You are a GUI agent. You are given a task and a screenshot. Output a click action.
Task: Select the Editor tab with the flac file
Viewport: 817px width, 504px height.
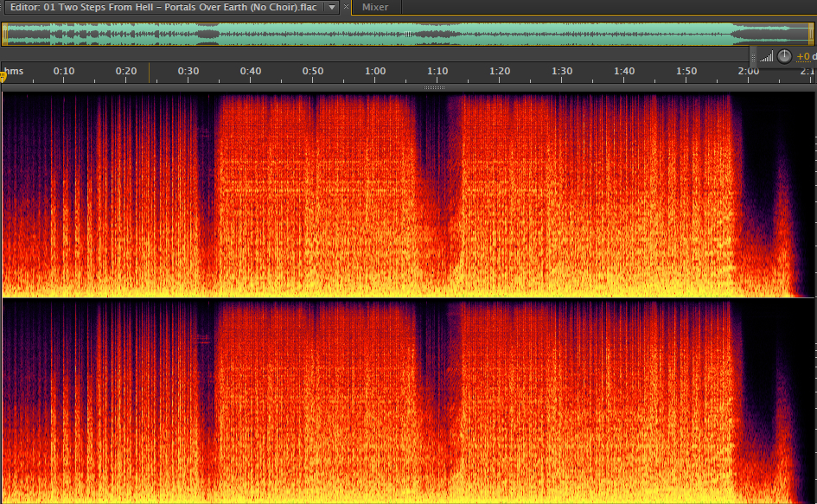163,7
